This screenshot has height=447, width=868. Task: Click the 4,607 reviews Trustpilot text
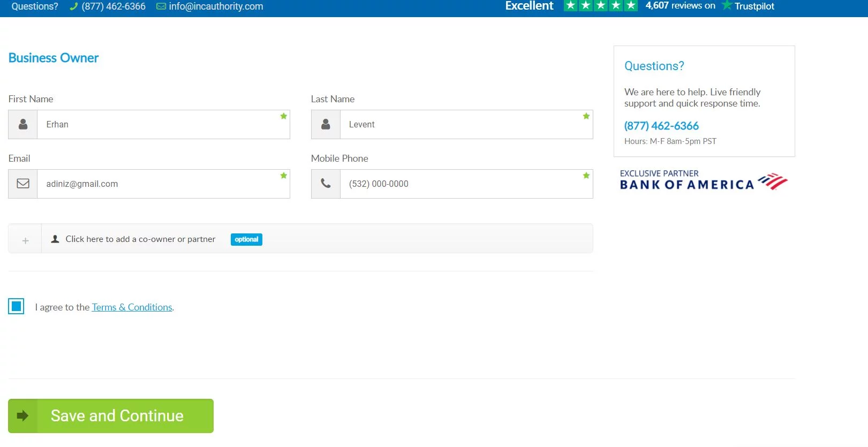[680, 5]
